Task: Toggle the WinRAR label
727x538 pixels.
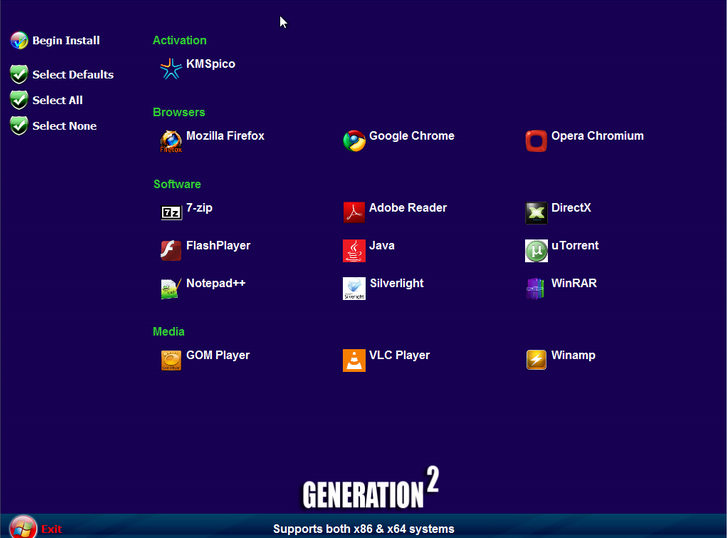Action: 574,283
